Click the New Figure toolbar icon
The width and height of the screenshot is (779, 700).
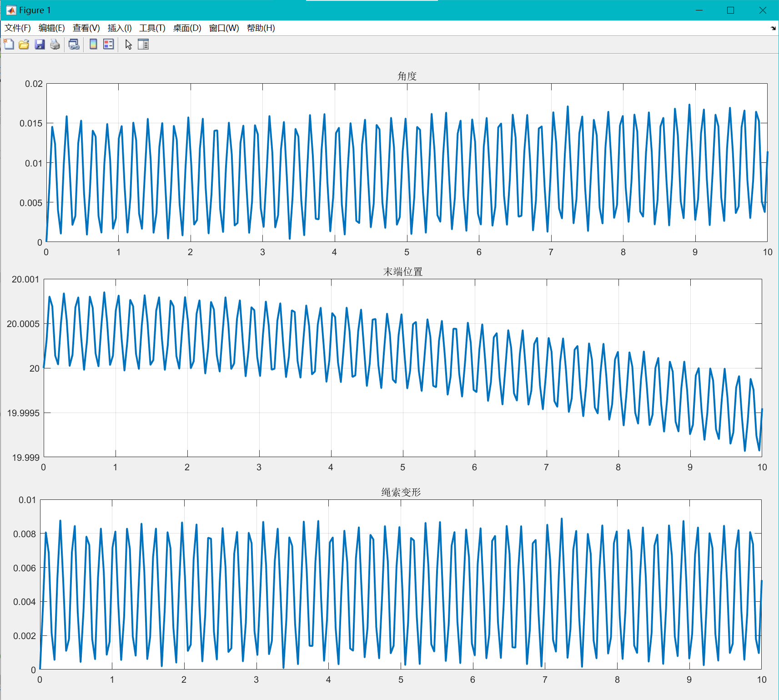click(9, 44)
